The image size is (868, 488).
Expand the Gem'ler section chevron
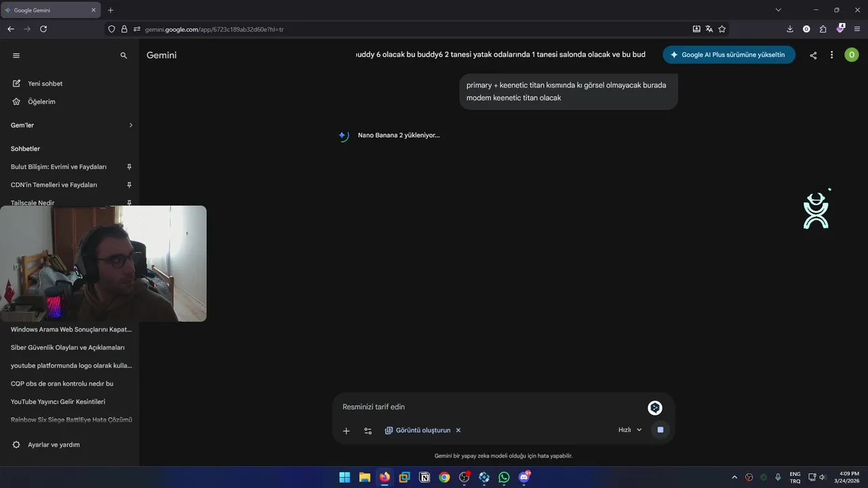point(131,125)
